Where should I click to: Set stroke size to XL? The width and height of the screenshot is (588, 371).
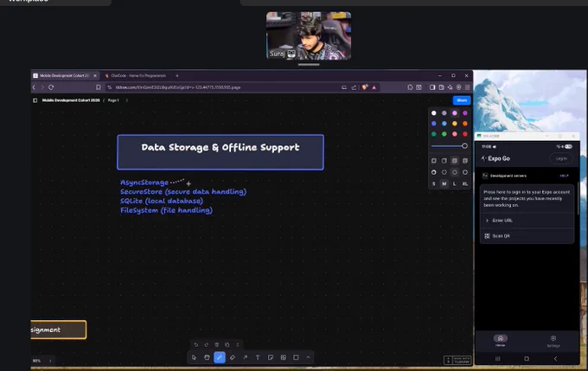tap(465, 184)
